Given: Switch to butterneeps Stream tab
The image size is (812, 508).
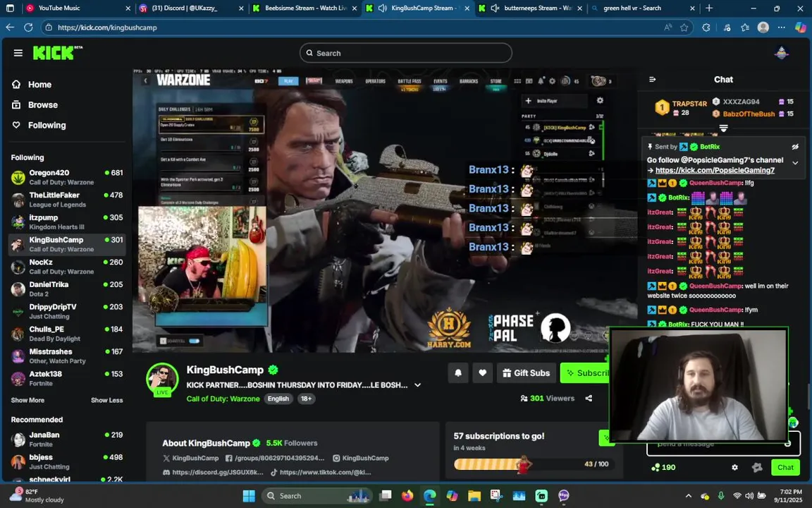Looking at the screenshot, I should [530, 8].
